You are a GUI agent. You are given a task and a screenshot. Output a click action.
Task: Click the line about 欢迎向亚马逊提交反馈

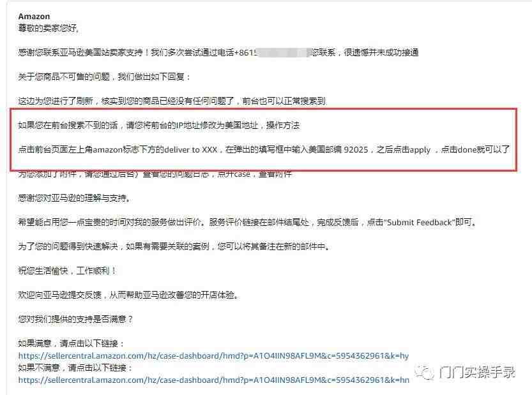(128, 295)
